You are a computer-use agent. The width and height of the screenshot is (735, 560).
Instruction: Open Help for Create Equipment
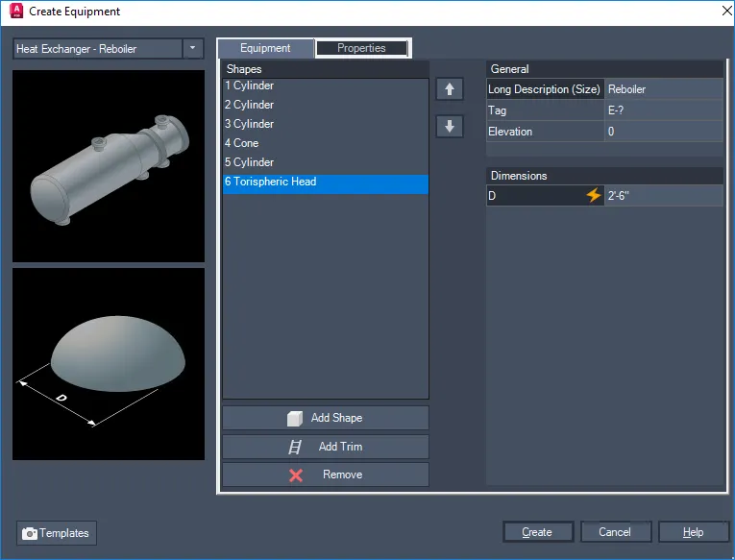coord(693,532)
